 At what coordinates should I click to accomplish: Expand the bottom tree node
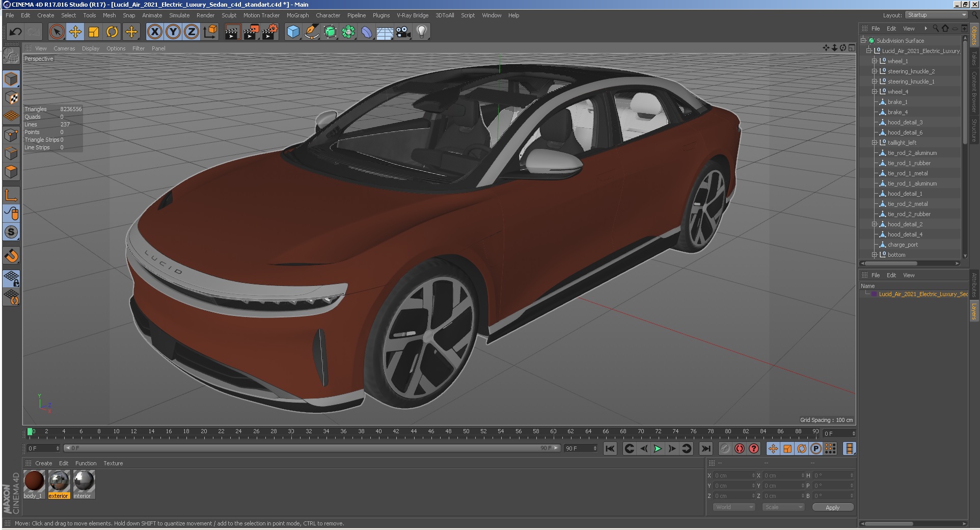coord(874,255)
